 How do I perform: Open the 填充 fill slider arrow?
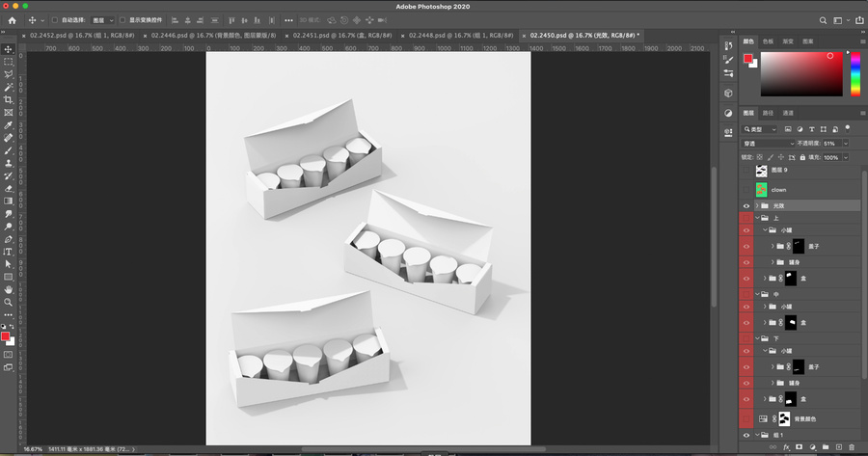(845, 158)
